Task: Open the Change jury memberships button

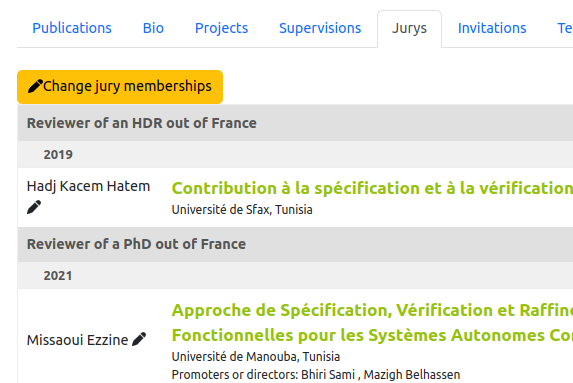Action: (120, 87)
